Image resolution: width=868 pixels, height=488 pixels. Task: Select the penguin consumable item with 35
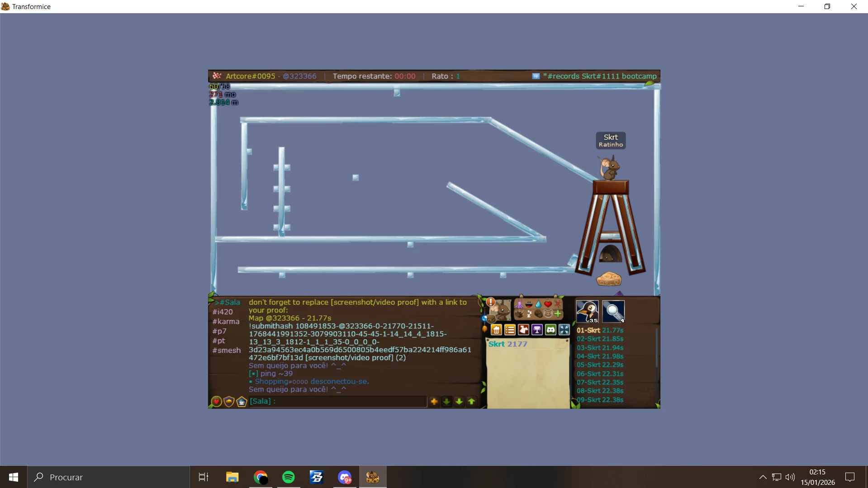588,312
